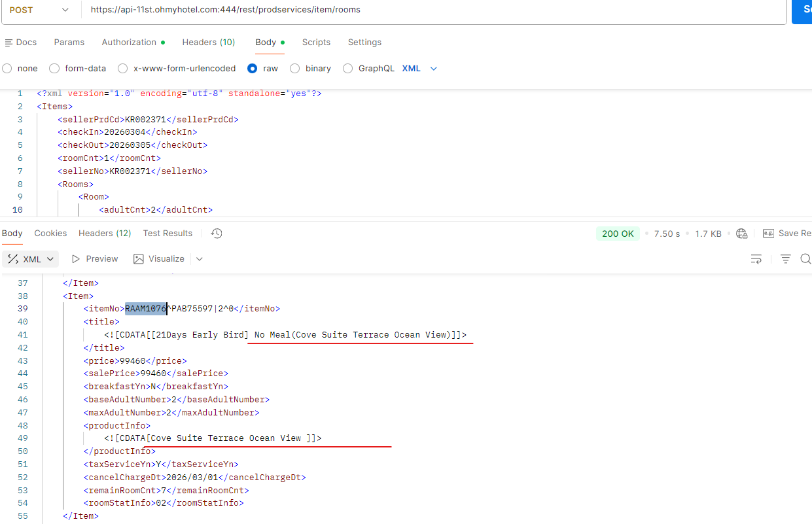This screenshot has height=524, width=812.
Task: Open the response Headers (12) tab
Action: click(105, 233)
